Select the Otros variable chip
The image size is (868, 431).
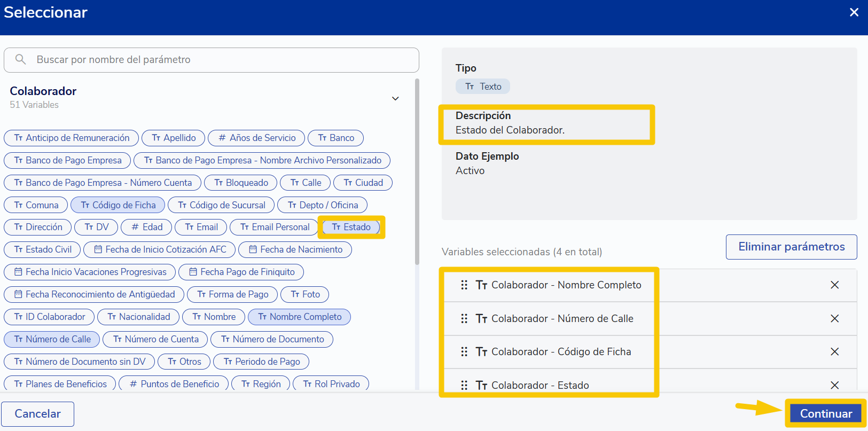(x=184, y=362)
